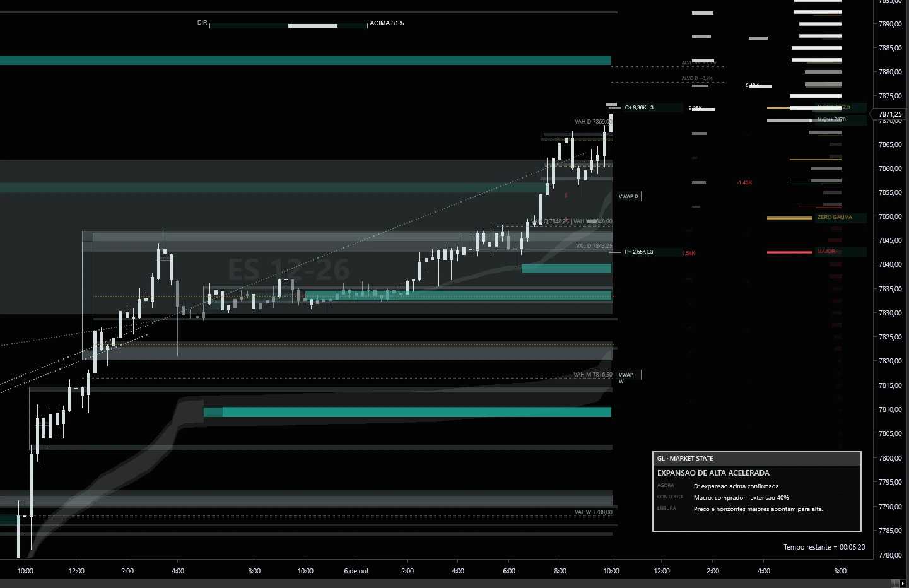The image size is (909, 588).
Task: Select the EXPANSAO DE ALTA ACELERADA heading
Action: coord(713,473)
